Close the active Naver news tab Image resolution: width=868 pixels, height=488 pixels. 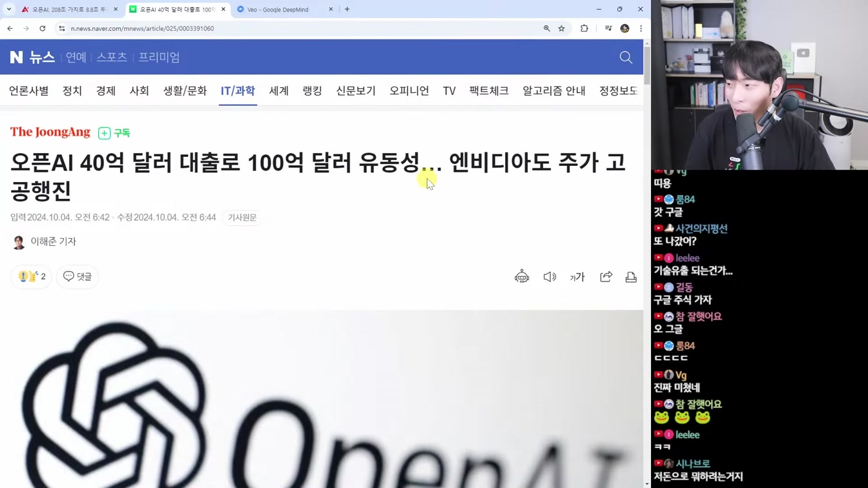point(223,9)
